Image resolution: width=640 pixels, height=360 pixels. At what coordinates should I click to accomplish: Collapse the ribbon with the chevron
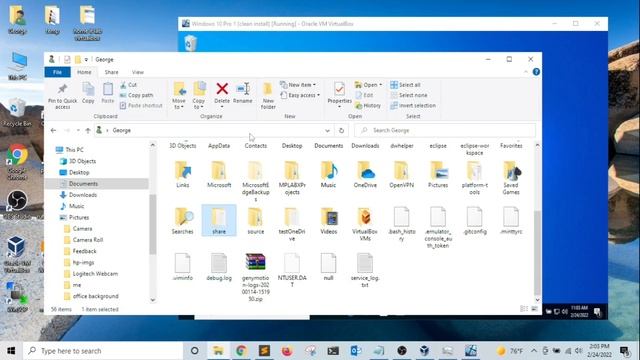point(526,72)
